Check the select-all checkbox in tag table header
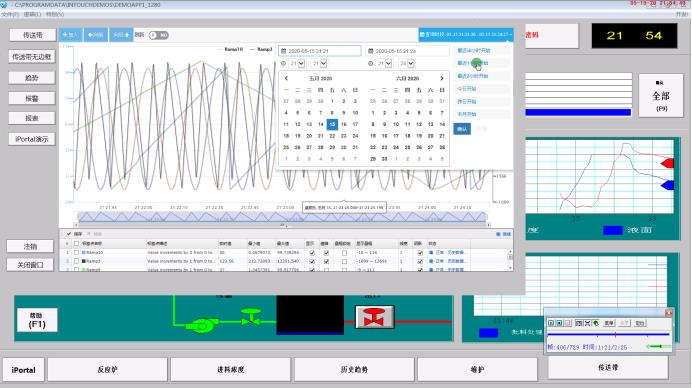 (76, 244)
